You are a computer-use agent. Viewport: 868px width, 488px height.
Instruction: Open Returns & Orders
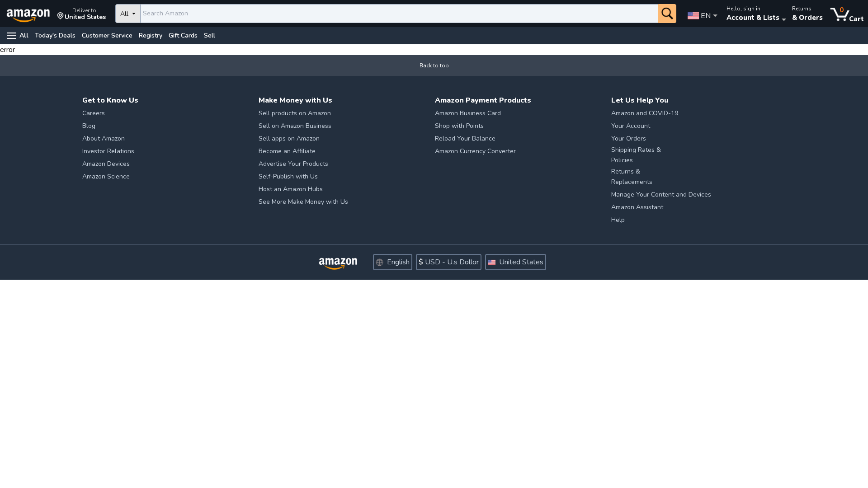807,14
